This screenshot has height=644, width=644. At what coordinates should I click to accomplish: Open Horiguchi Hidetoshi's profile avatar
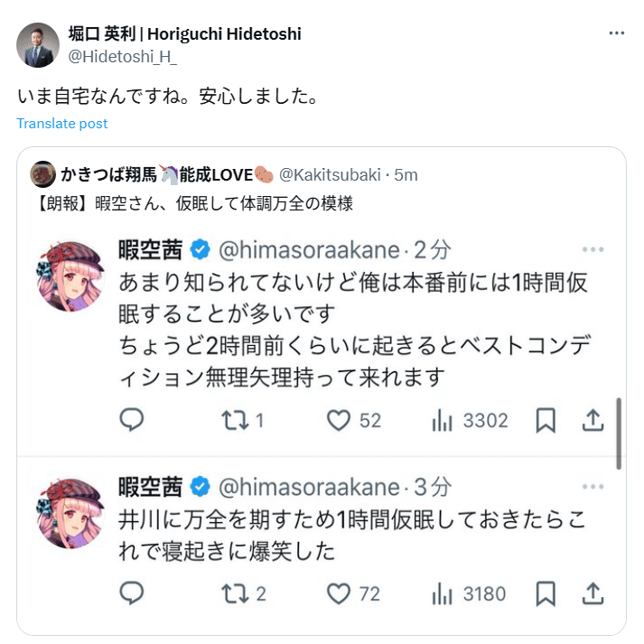coord(40,45)
